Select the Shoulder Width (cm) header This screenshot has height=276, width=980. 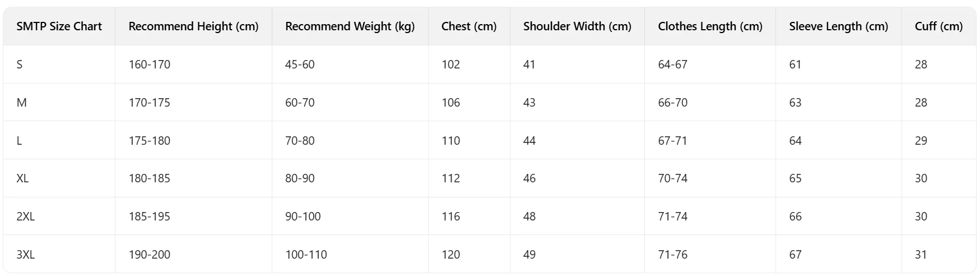coord(577,26)
